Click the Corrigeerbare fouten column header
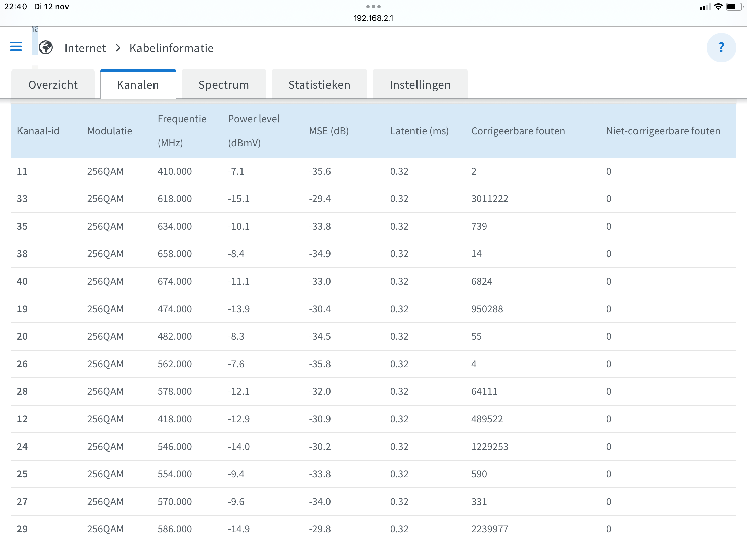The height and width of the screenshot is (560, 747). tap(518, 131)
